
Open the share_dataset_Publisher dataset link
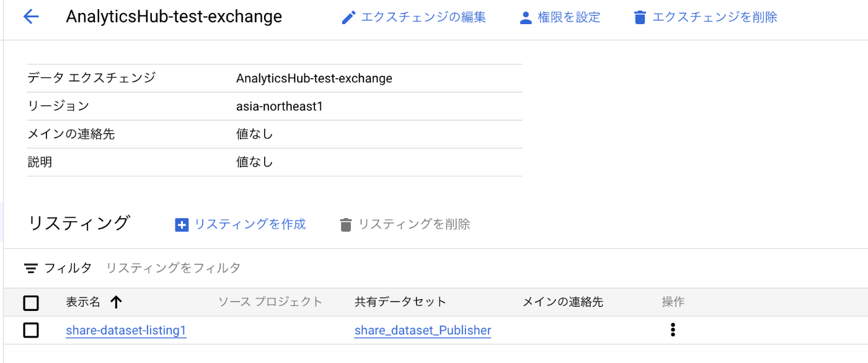423,331
